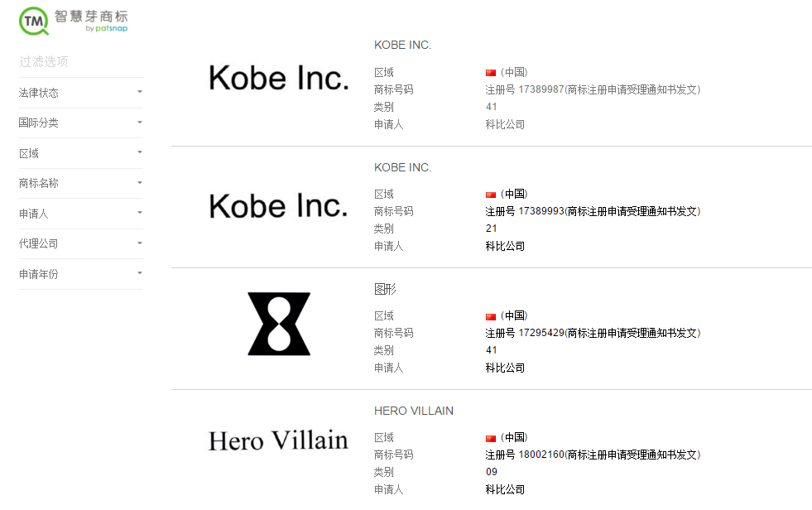
Task: Expand the 代理公司 filter
Action: click(80, 243)
